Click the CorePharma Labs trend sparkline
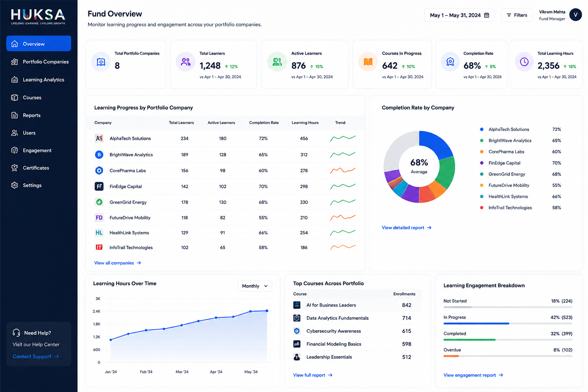This screenshot has height=392, width=588. (343, 170)
